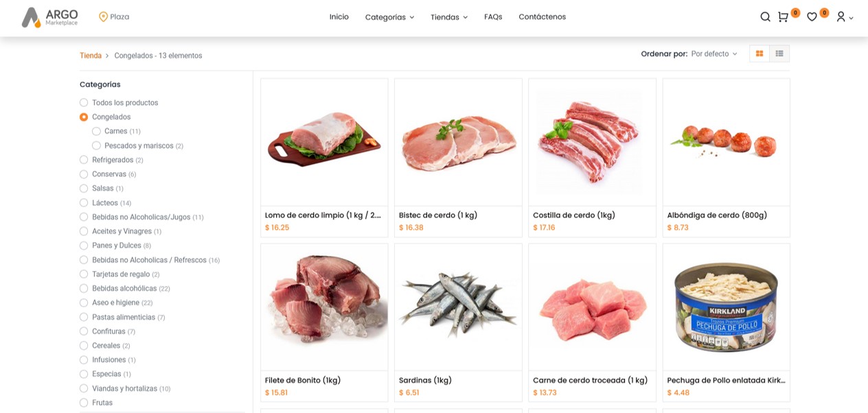
Task: Open the Tiendas dropdown menu
Action: point(448,16)
